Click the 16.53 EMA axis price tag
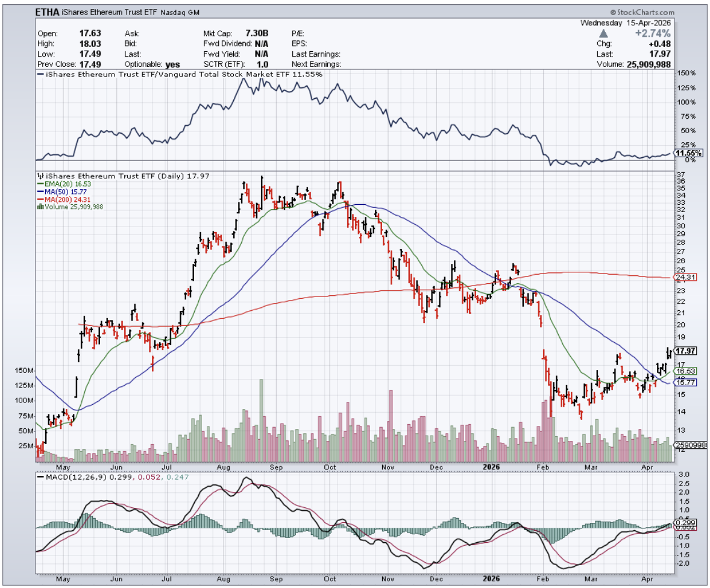This screenshot has width=710, height=588. tap(686, 372)
